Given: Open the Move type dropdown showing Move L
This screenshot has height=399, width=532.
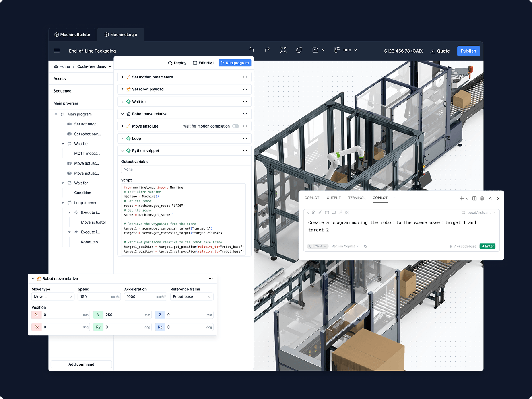Looking at the screenshot, I should [53, 297].
